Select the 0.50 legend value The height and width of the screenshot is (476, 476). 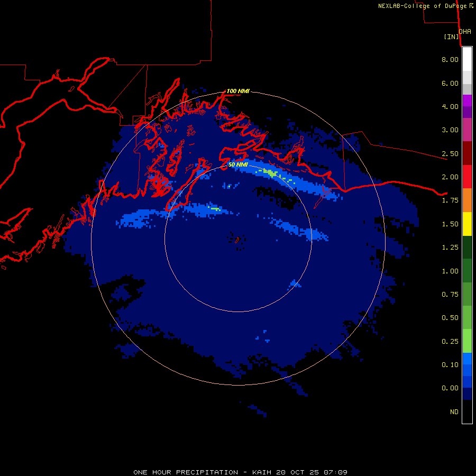click(450, 318)
